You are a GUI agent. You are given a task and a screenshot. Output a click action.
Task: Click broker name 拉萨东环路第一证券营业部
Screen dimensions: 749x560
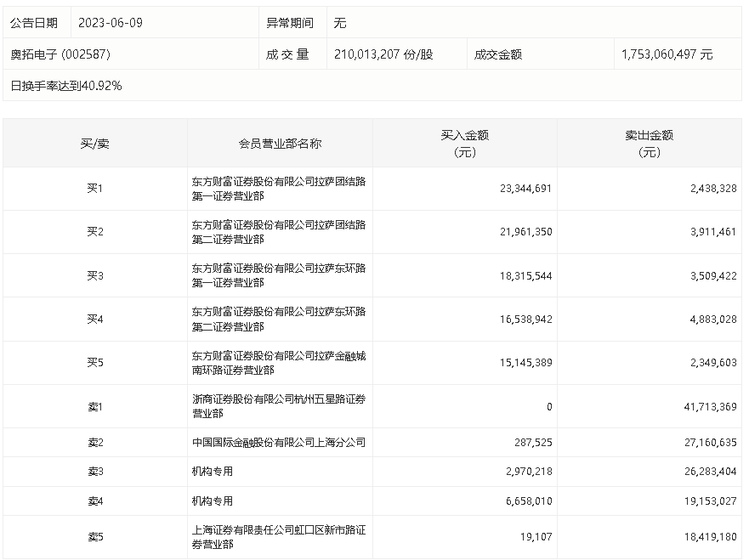pyautogui.click(x=279, y=275)
